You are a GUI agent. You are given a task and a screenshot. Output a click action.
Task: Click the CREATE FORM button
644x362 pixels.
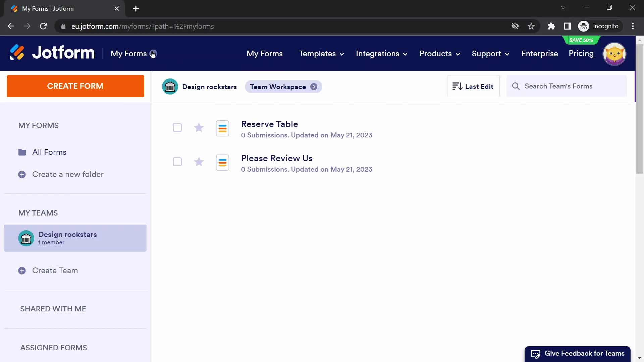coord(75,86)
